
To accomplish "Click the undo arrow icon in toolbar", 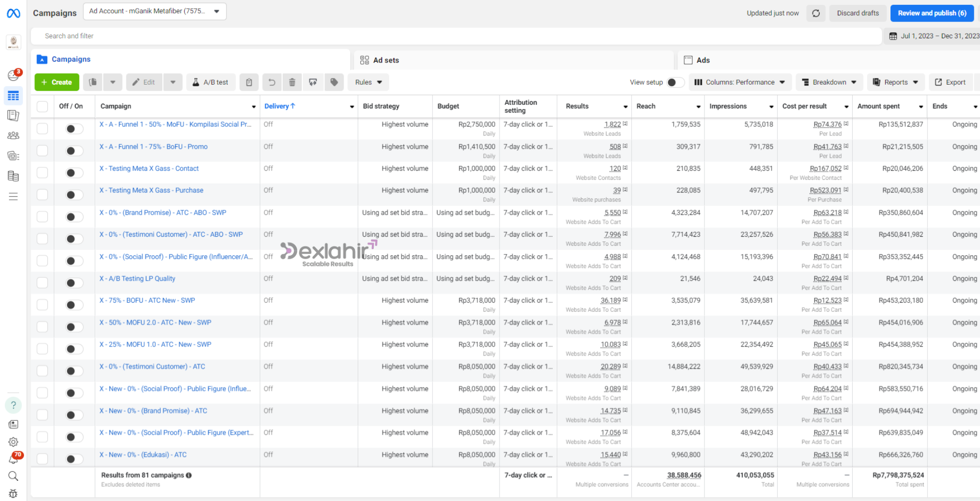I will 271,82.
